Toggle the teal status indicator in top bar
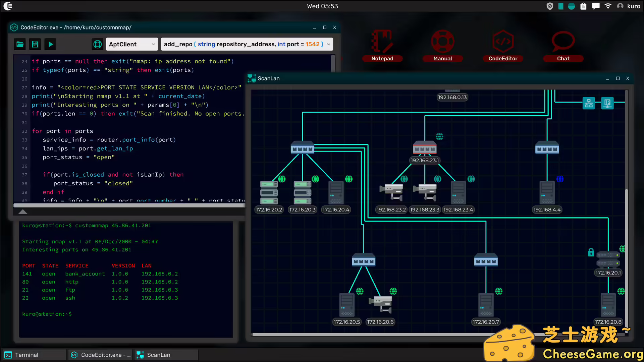The width and height of the screenshot is (644, 362). tap(571, 6)
